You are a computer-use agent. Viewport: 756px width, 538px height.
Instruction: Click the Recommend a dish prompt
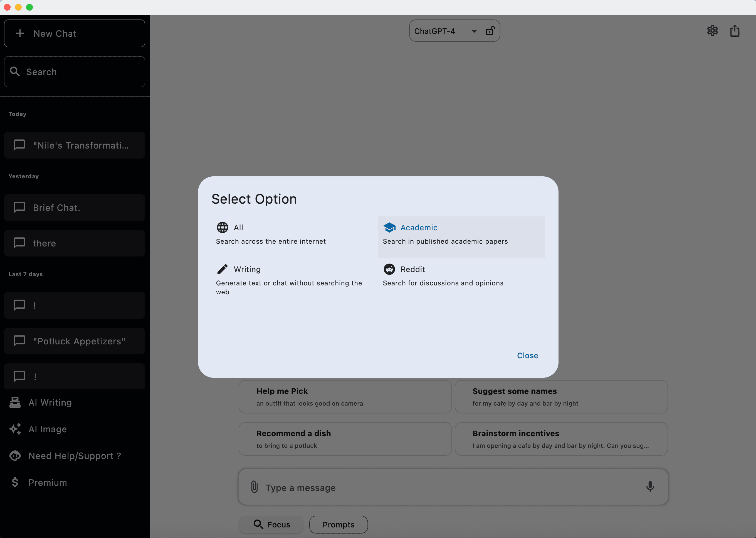345,438
